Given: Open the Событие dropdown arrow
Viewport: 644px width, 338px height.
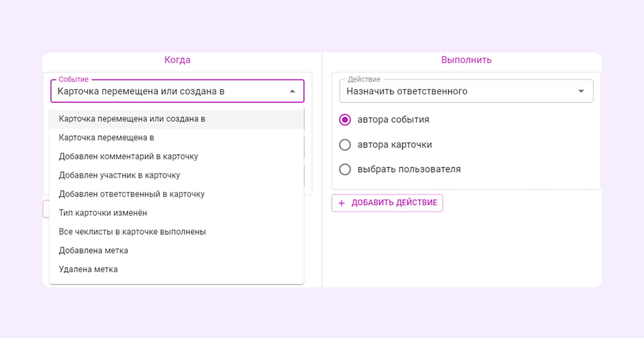Looking at the screenshot, I should pyautogui.click(x=292, y=91).
